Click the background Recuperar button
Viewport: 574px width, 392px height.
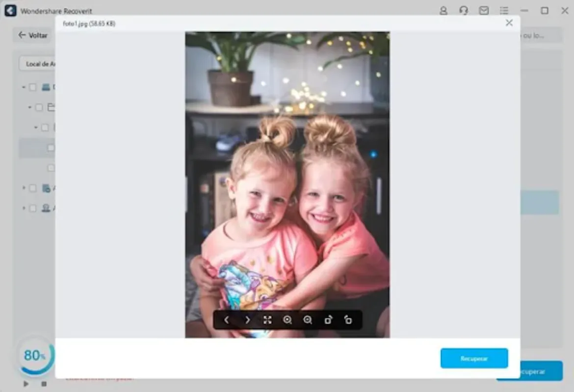click(x=541, y=371)
